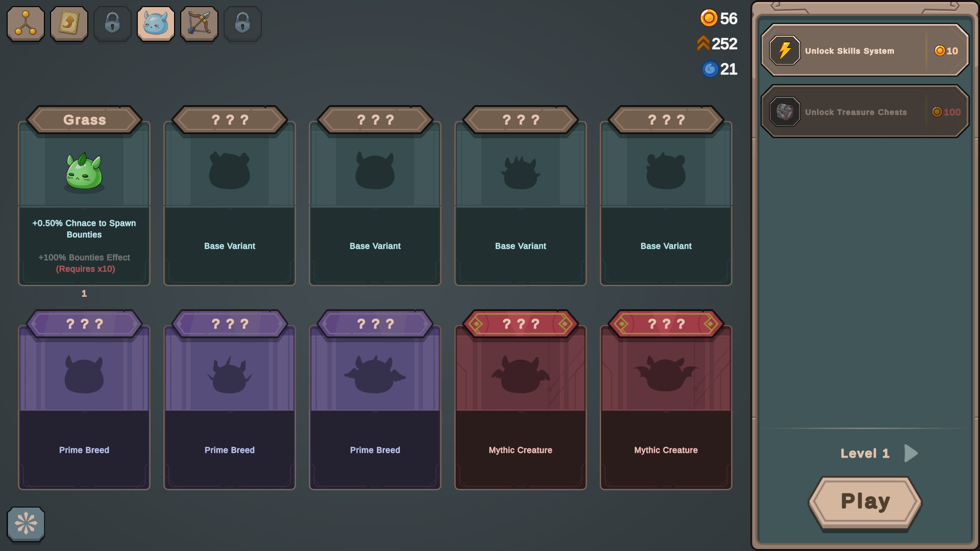Click the second locked padlock tab
980x551 pixels.
(x=242, y=23)
